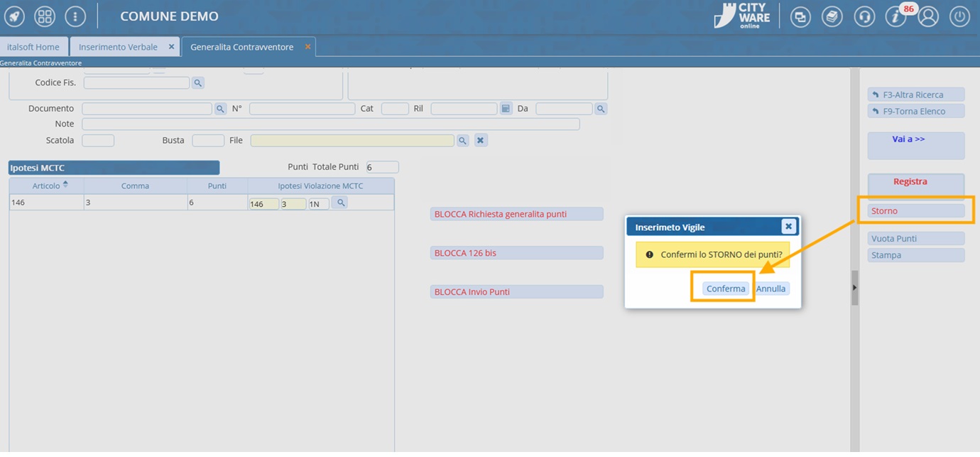Switch to the Inserimento Verbale tab
The width and height of the screenshot is (980, 457).
(119, 47)
